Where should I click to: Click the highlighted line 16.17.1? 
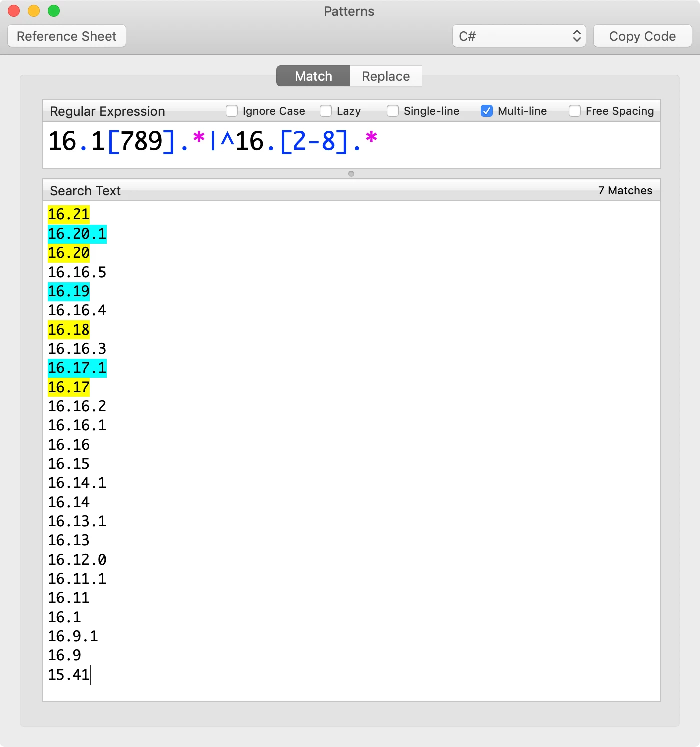click(77, 368)
